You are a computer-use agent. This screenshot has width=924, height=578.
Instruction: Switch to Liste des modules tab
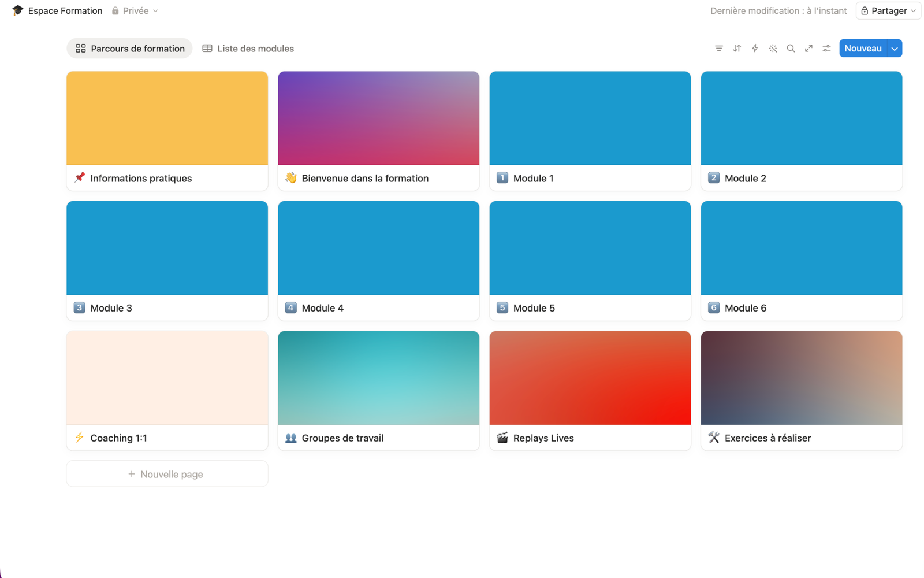(248, 49)
